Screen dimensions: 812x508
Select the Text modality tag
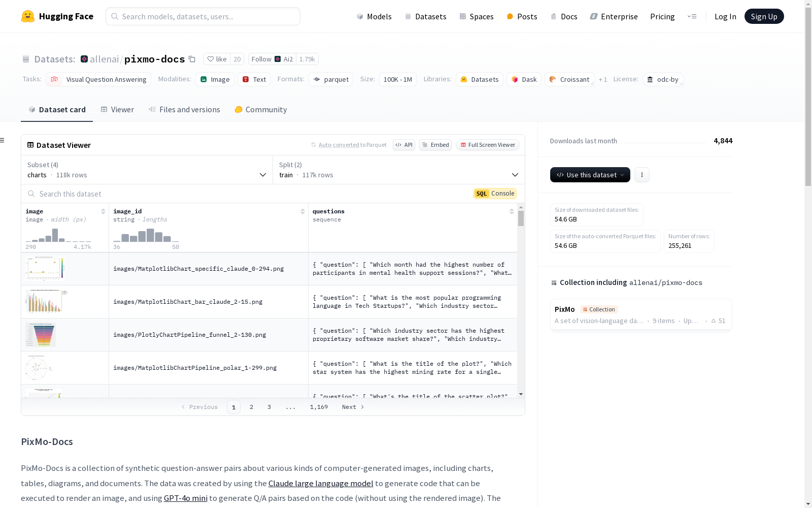[254, 79]
